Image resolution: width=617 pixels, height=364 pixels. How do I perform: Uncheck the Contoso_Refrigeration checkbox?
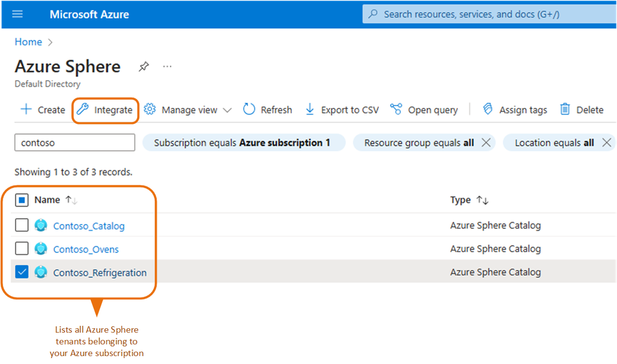click(22, 272)
